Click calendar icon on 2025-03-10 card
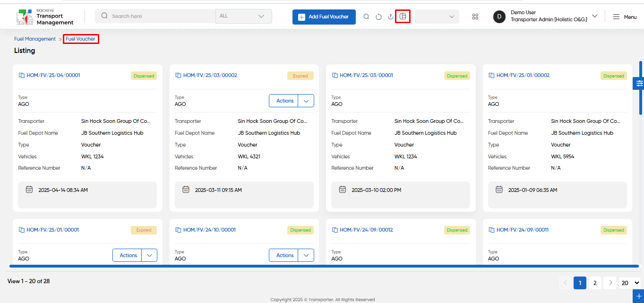This screenshot has width=644, height=303. click(x=343, y=190)
